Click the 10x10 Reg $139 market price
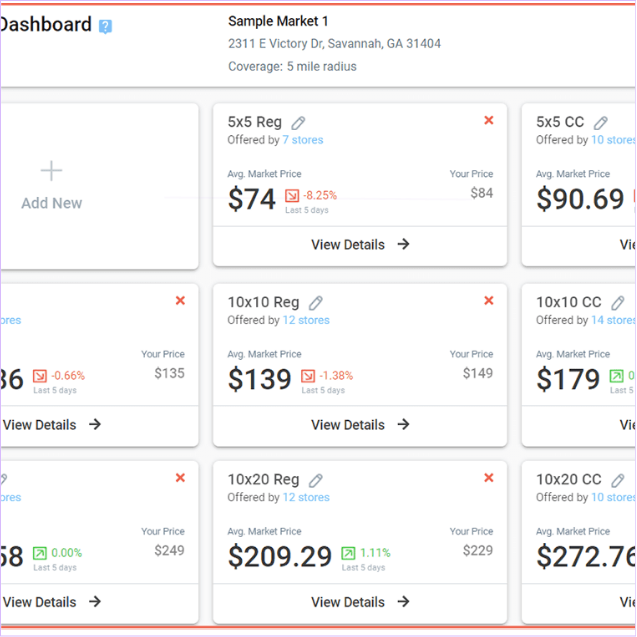The width and height of the screenshot is (637, 637). [x=259, y=379]
